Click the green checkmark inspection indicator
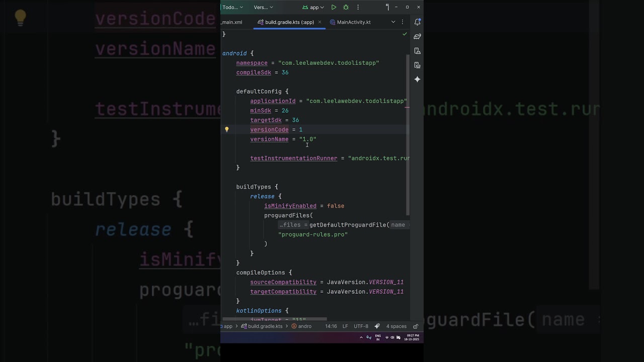 (x=405, y=34)
